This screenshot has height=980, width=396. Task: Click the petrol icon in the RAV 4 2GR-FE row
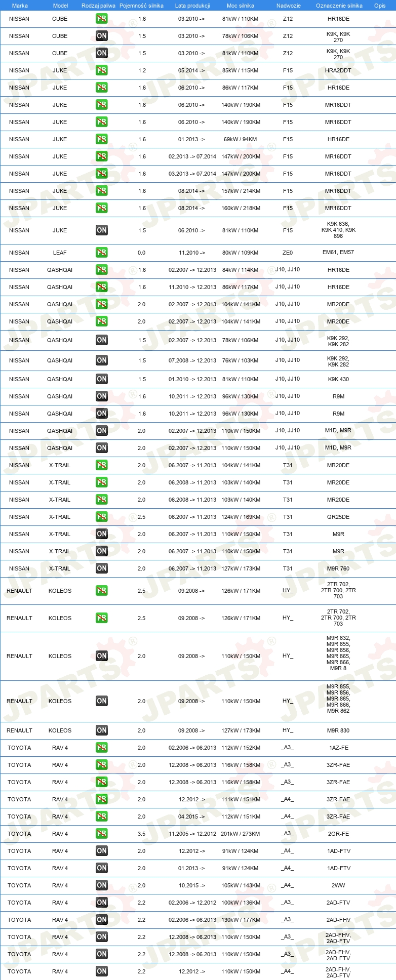click(102, 834)
